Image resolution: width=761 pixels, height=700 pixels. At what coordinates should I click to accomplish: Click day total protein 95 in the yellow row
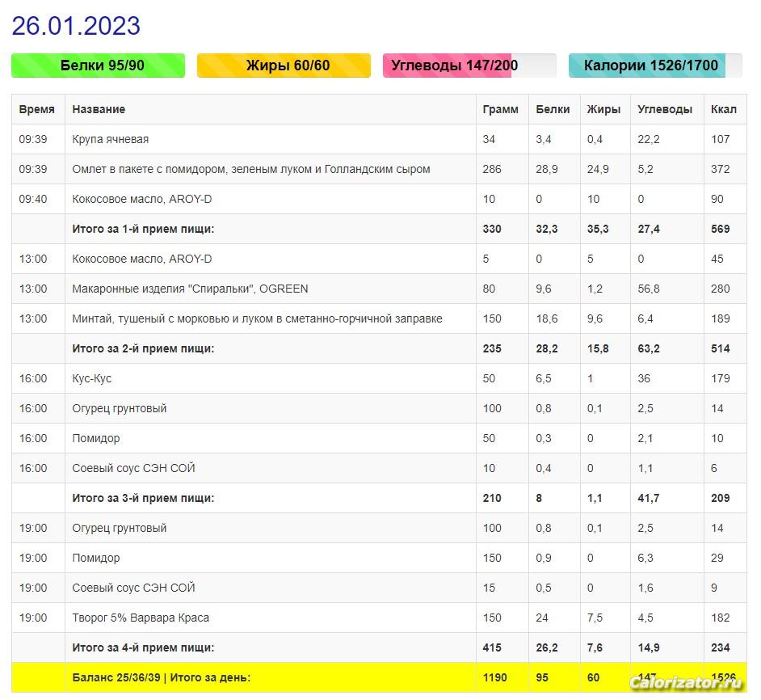[x=542, y=677]
